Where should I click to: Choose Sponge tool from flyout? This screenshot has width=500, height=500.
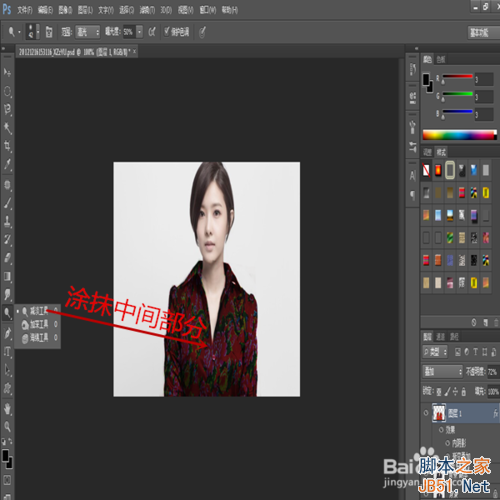point(39,338)
